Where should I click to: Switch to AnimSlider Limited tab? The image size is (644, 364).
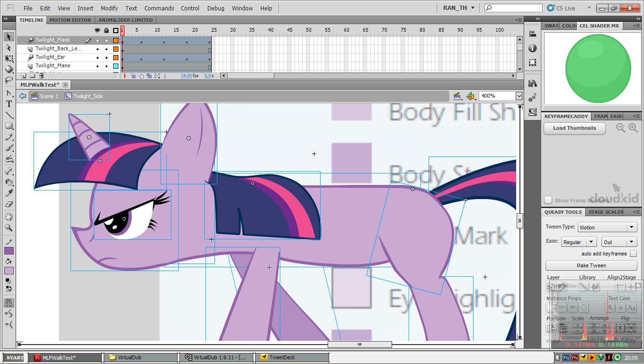pos(125,20)
